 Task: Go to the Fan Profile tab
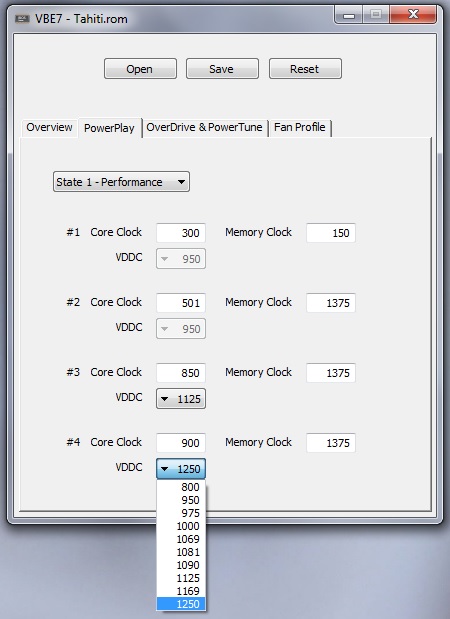pos(300,128)
